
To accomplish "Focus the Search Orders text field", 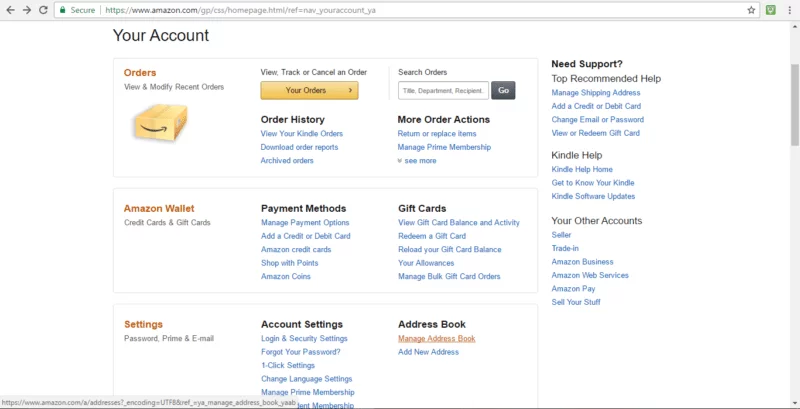I will [x=443, y=90].
